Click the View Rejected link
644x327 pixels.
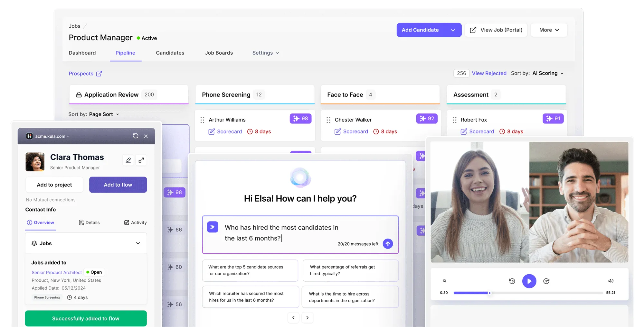[x=489, y=73]
